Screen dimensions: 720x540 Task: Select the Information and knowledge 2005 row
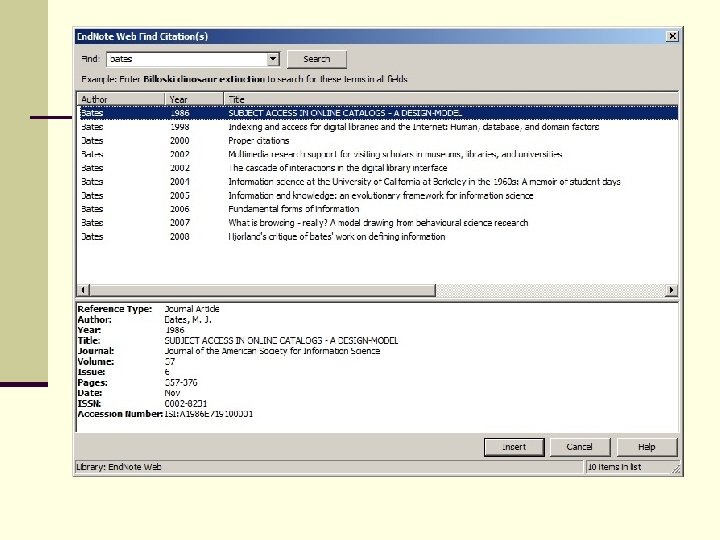[x=377, y=196]
